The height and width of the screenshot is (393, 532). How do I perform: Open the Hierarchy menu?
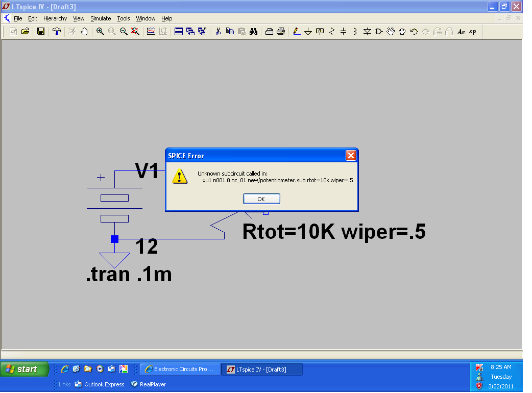coord(55,18)
